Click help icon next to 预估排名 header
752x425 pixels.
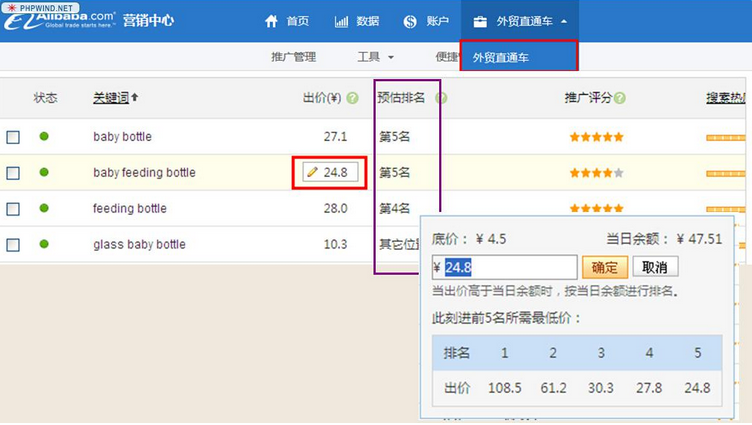click(441, 98)
